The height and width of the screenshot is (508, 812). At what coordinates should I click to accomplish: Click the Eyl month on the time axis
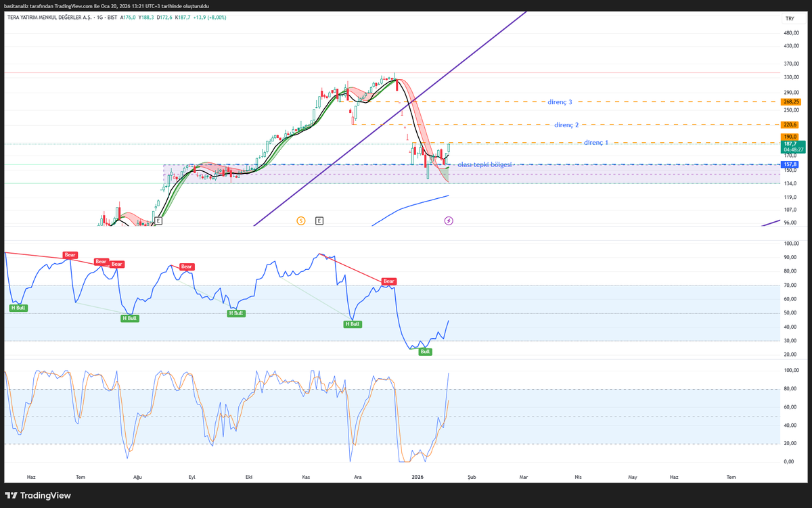tap(191, 477)
